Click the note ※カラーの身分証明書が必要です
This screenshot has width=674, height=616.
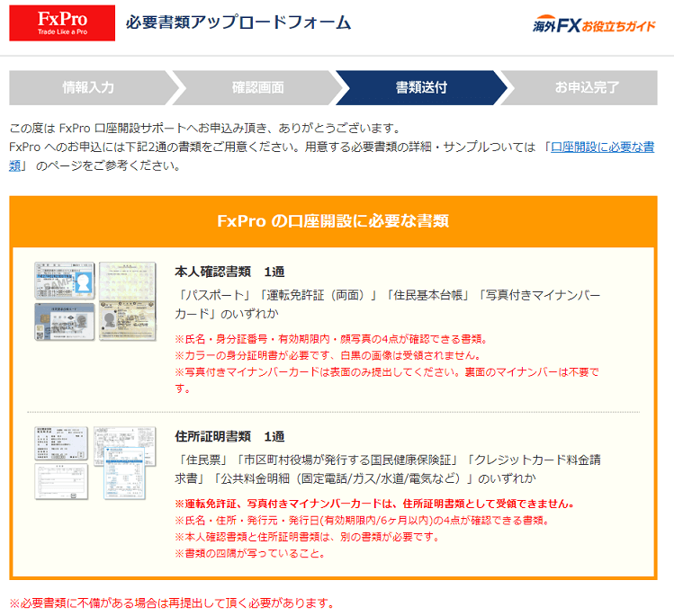[x=328, y=355]
